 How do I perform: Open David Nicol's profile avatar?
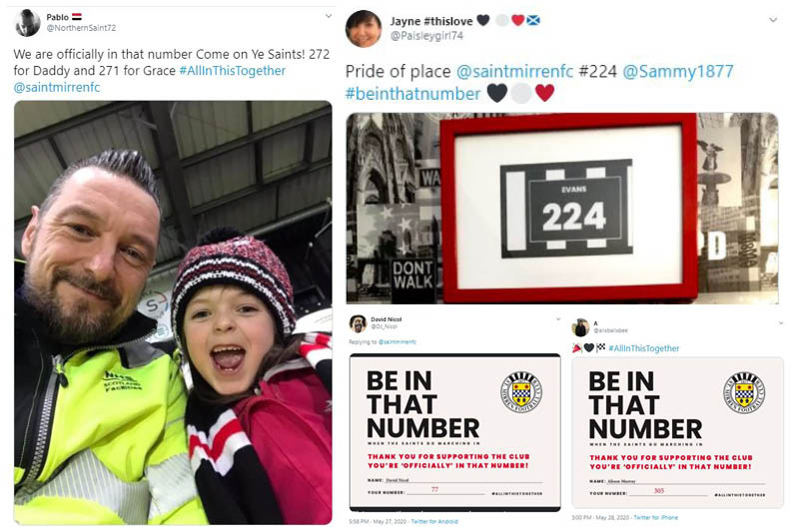[x=358, y=323]
